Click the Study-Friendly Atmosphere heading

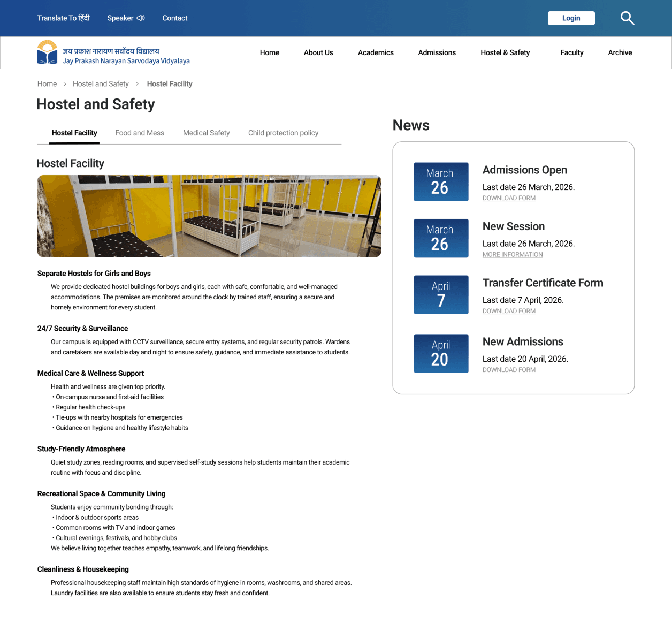[x=81, y=449]
